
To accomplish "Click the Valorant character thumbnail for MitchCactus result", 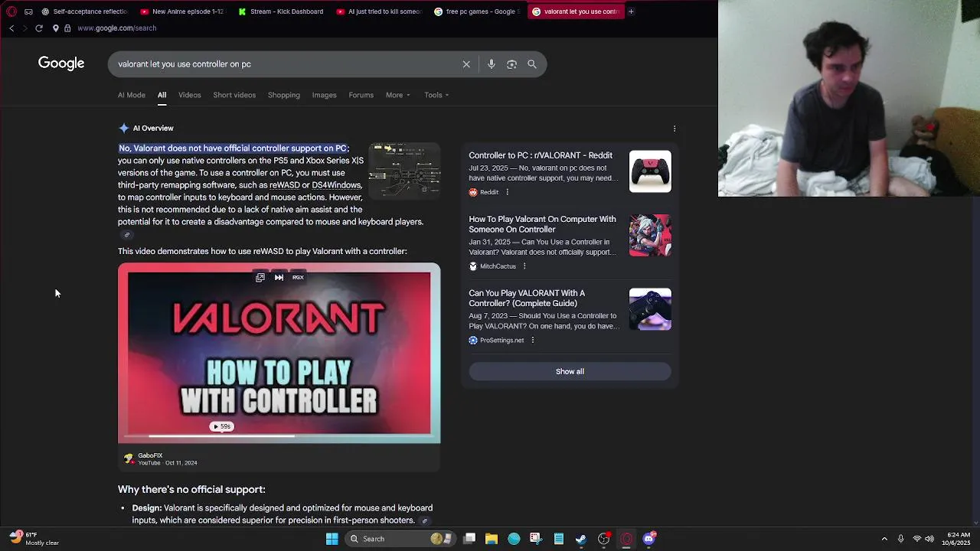I will pos(650,235).
